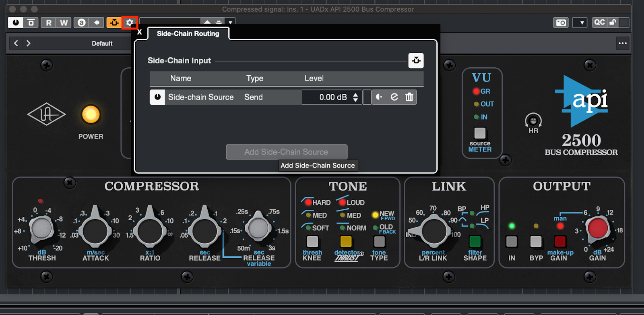
Task: Click the Name column header
Action: coord(181,78)
